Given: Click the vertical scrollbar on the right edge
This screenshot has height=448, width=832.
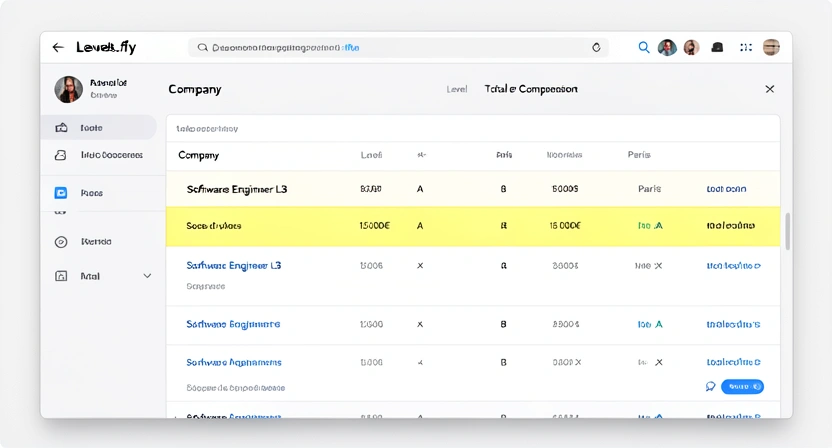Looking at the screenshot, I should (787, 231).
